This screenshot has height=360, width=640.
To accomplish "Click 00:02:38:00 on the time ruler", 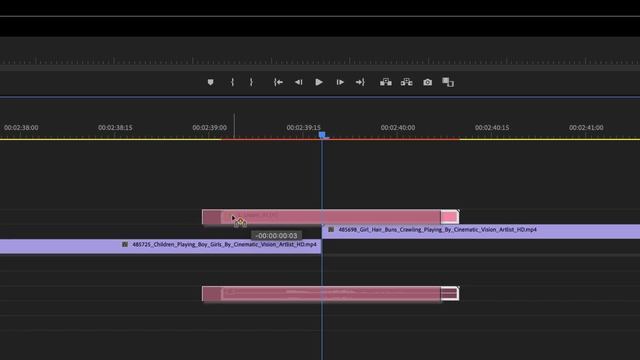I will click(21, 128).
